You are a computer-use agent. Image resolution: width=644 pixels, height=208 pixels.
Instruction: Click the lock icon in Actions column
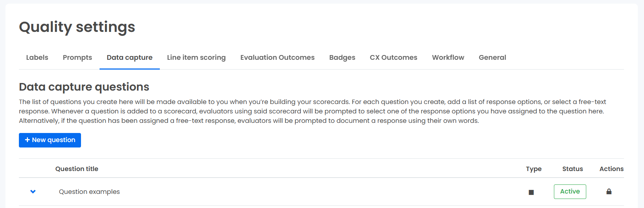(609, 191)
